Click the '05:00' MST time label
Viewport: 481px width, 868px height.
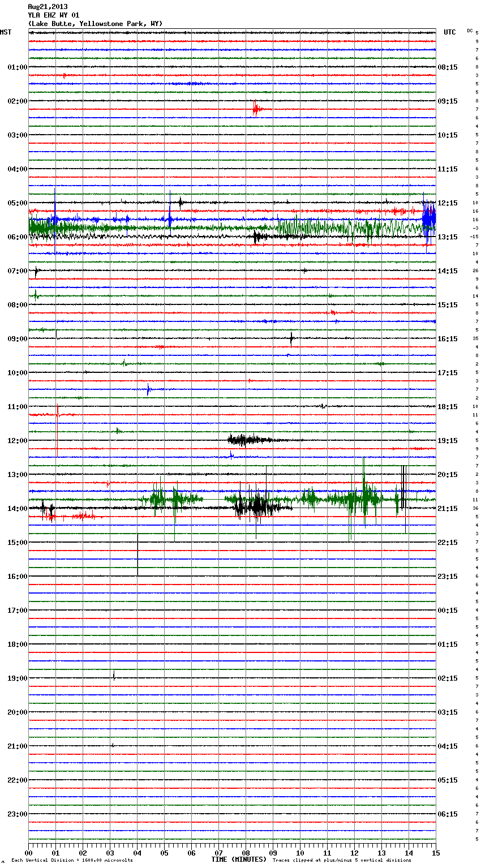click(17, 203)
